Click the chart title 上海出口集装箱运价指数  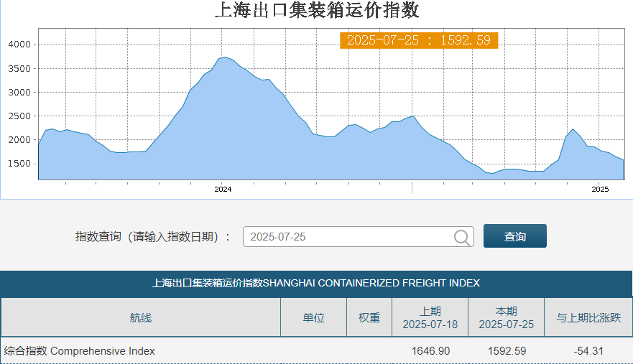(x=317, y=11)
